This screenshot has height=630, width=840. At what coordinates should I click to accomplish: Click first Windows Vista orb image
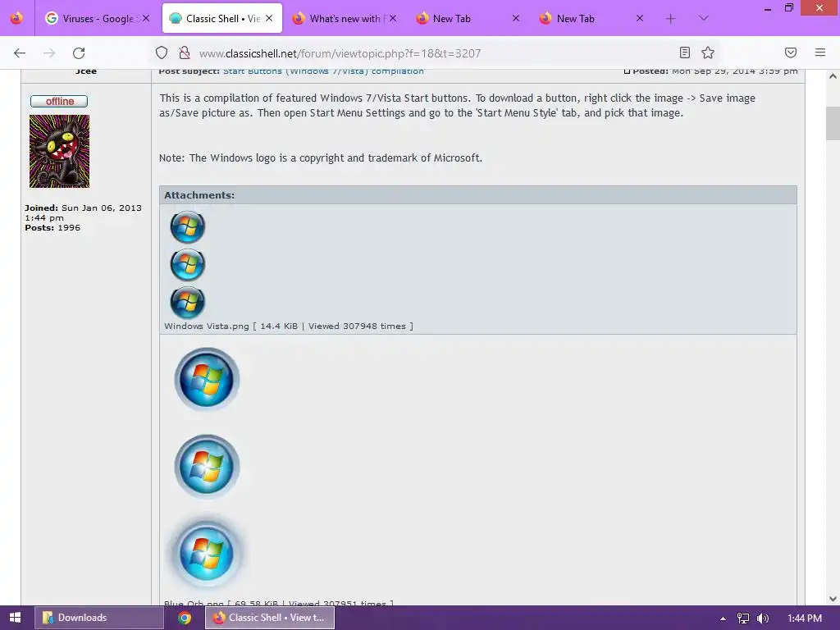[x=188, y=226]
